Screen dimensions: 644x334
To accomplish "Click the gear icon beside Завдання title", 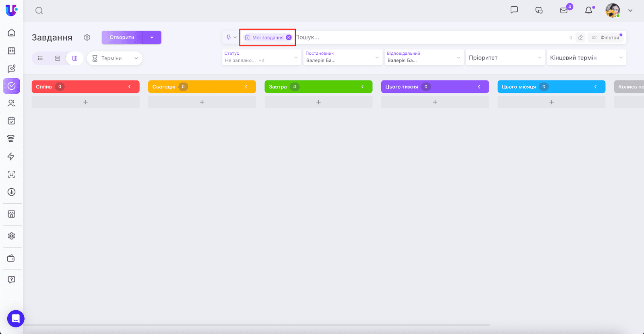I will [x=87, y=37].
